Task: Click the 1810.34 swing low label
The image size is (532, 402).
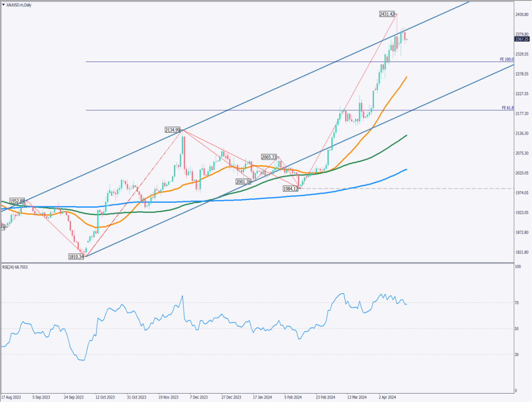Action: 76,256
